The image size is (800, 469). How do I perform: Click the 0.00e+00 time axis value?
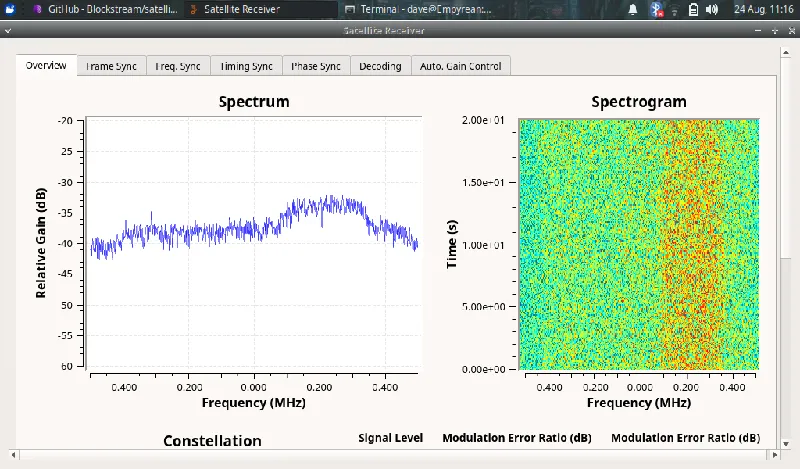click(x=483, y=369)
